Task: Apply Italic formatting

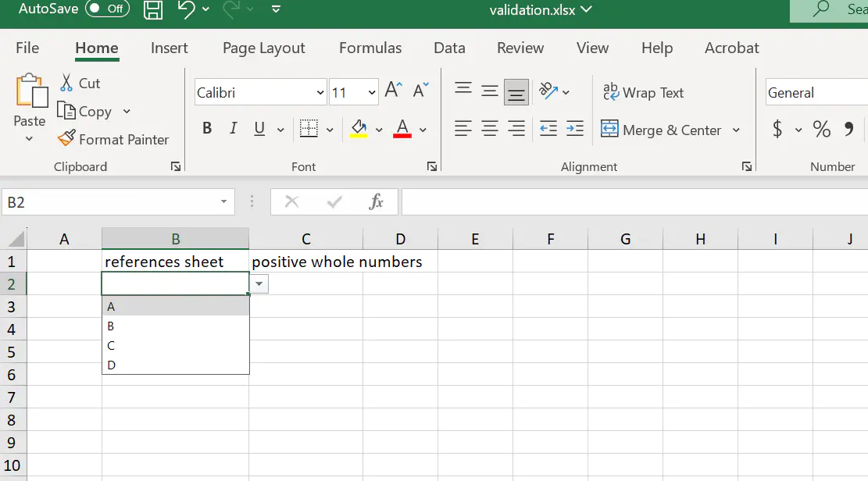Action: 233,129
